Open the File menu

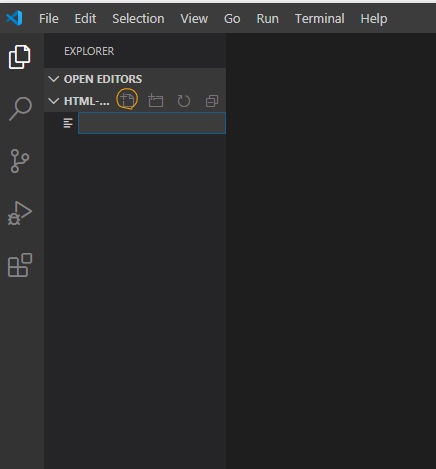coord(49,19)
